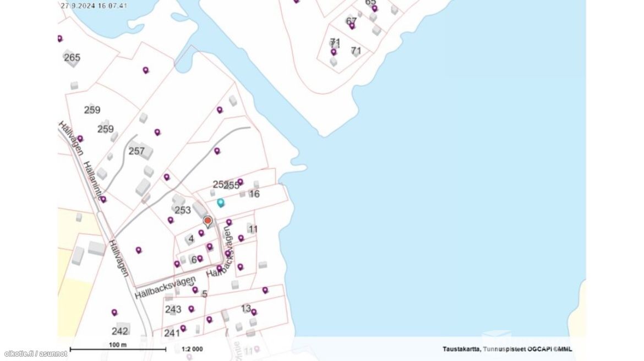Click the plot 16 label near the shore
The height and width of the screenshot is (361, 644).
click(254, 194)
